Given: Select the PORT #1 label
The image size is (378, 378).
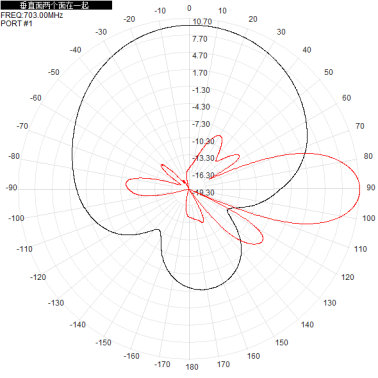Looking at the screenshot, I should (x=17, y=23).
